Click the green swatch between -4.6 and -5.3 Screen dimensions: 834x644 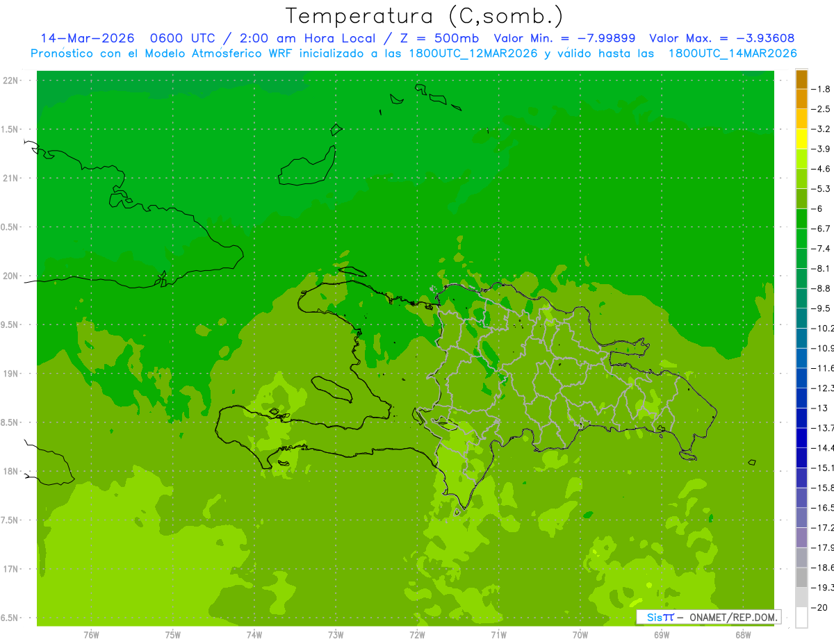coord(801,179)
